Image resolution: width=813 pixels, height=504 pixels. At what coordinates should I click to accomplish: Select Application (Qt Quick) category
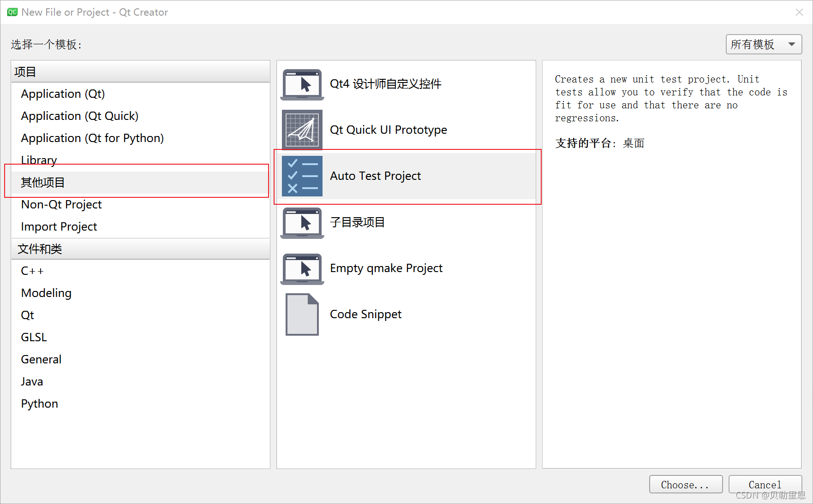[x=140, y=116]
